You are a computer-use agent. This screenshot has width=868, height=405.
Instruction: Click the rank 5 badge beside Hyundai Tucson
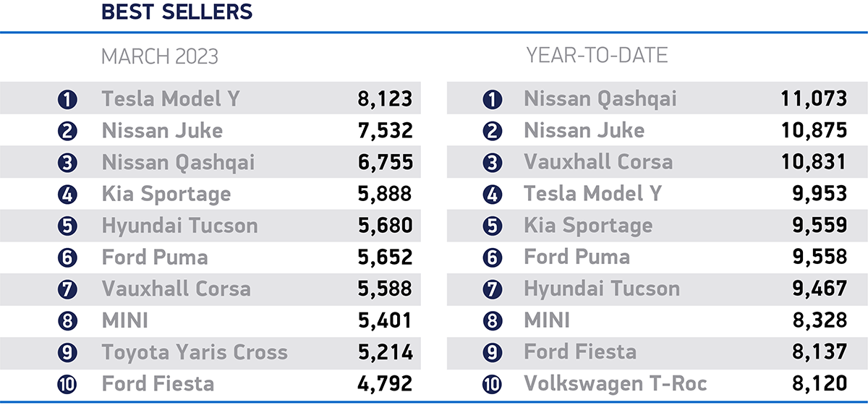click(x=67, y=226)
